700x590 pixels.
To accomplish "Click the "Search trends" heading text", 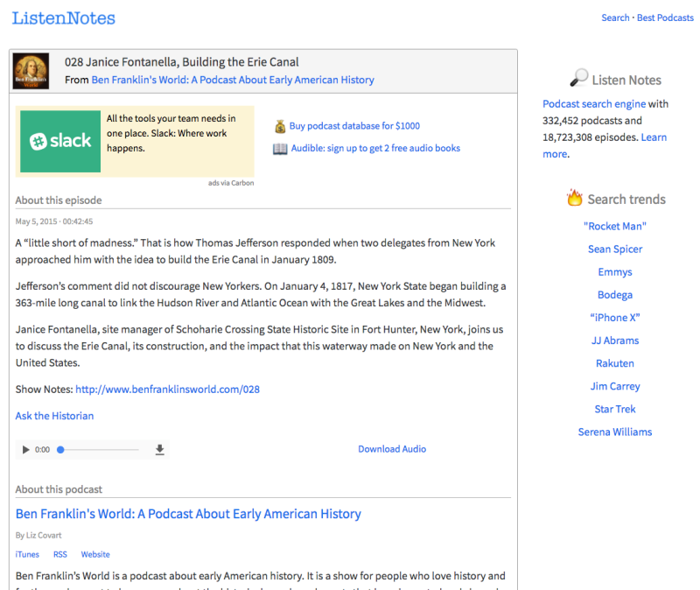I will 626,200.
